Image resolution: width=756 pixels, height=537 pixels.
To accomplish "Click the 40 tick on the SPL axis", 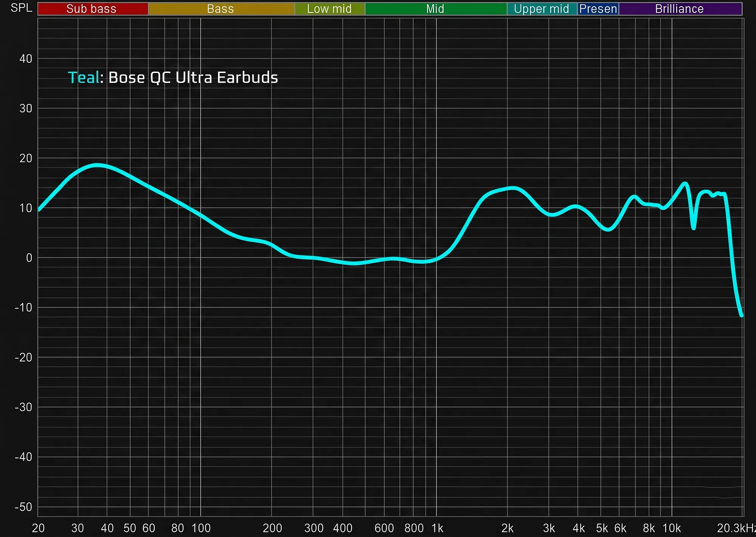I will [x=26, y=59].
